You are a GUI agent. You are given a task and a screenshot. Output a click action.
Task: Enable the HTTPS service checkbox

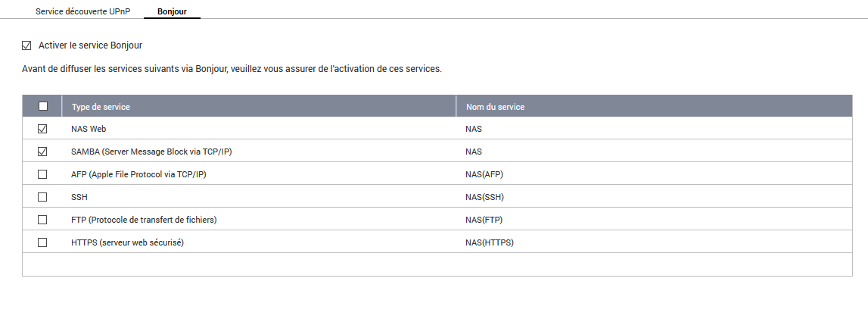pyautogui.click(x=42, y=242)
